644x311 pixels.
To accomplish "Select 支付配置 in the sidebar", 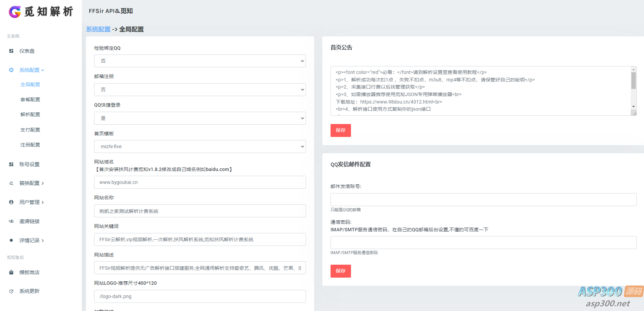I will click(30, 130).
